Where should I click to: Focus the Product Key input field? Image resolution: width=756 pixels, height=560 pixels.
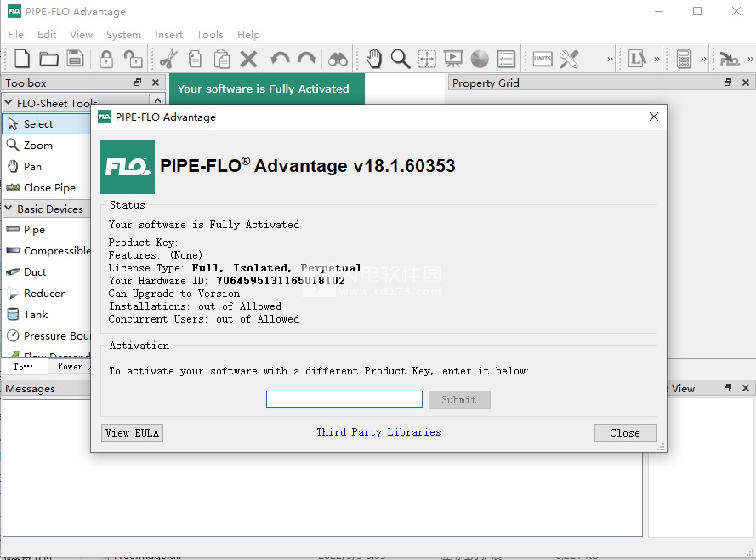[344, 399]
